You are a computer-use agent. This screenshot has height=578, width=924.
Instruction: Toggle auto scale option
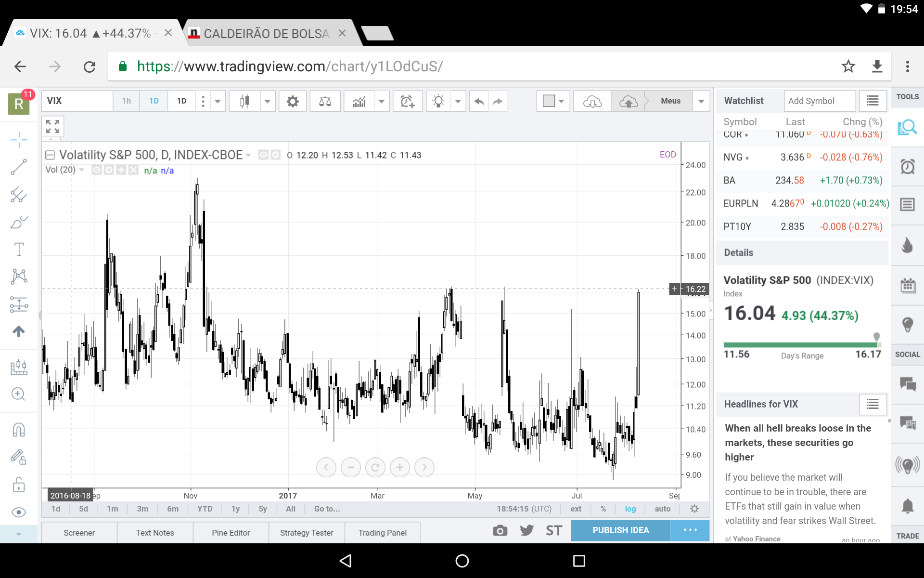click(662, 509)
